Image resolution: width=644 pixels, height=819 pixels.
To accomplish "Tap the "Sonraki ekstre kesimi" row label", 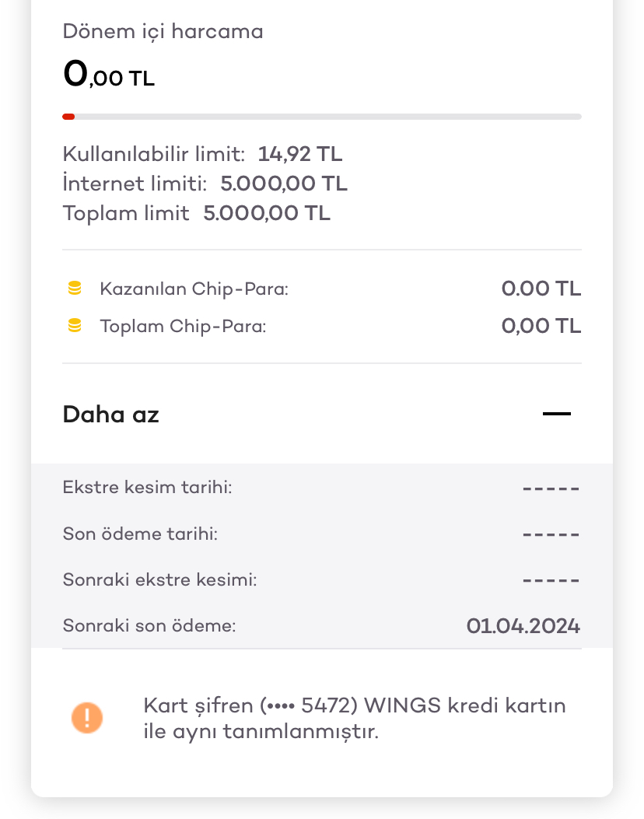I will [159, 580].
